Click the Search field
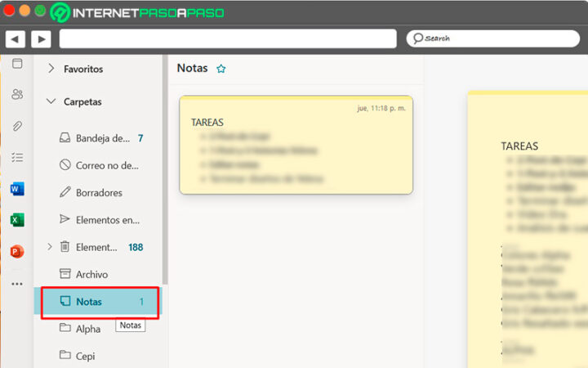 point(492,38)
